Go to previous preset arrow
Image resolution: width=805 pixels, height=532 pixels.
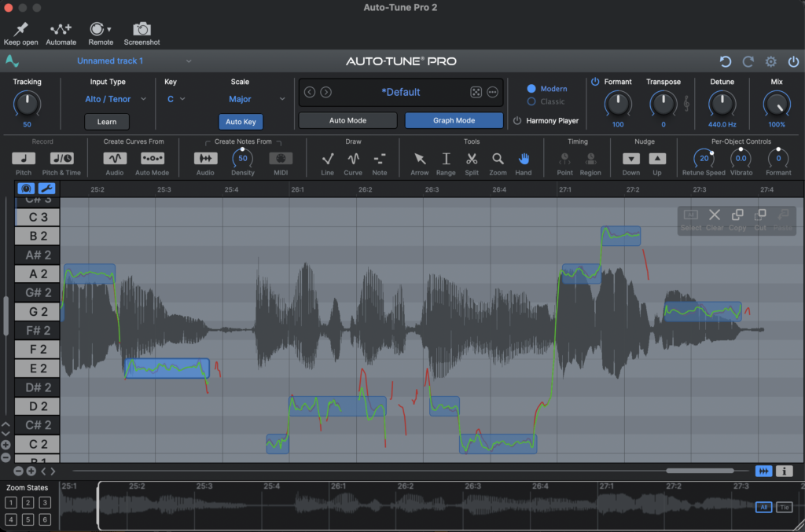310,93
